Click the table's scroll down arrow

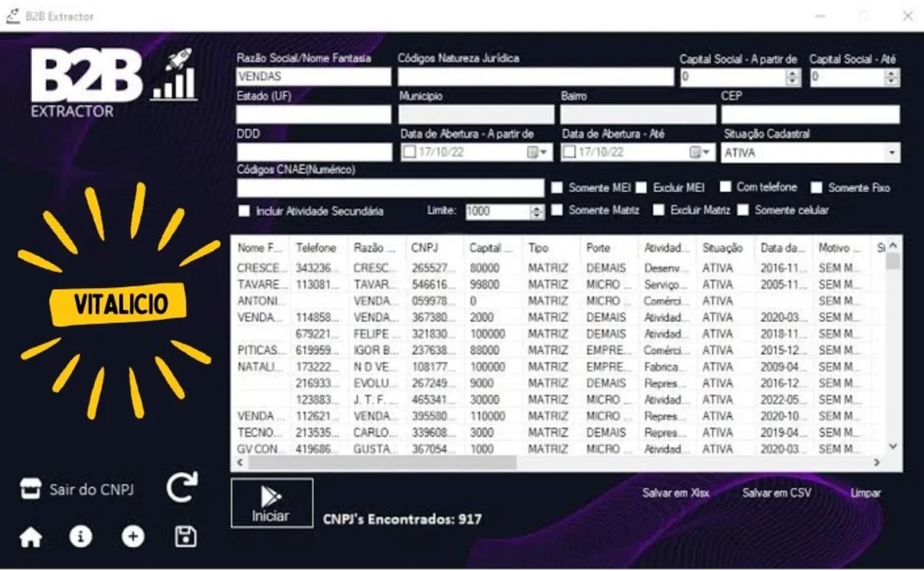(x=893, y=447)
